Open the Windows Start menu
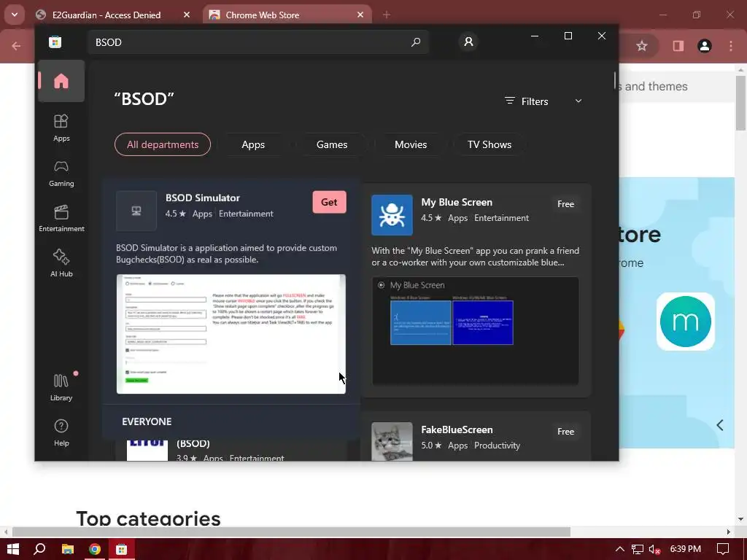 pos(13,549)
